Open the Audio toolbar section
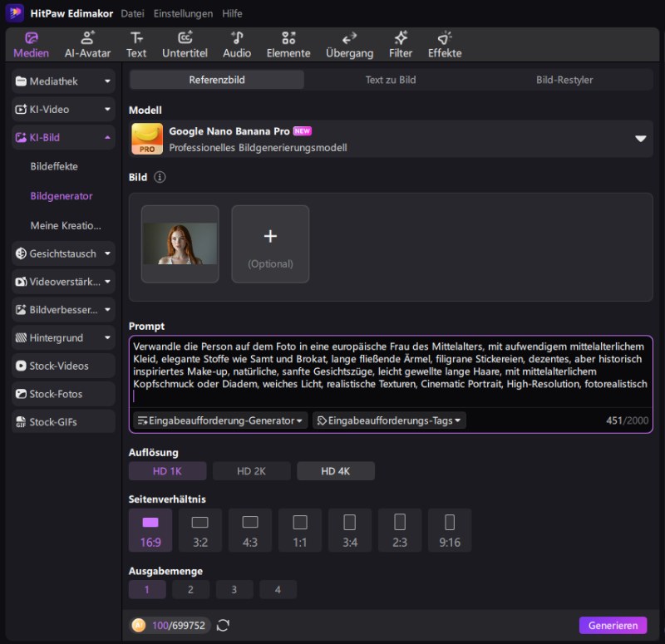The height and width of the screenshot is (644, 665). point(237,45)
